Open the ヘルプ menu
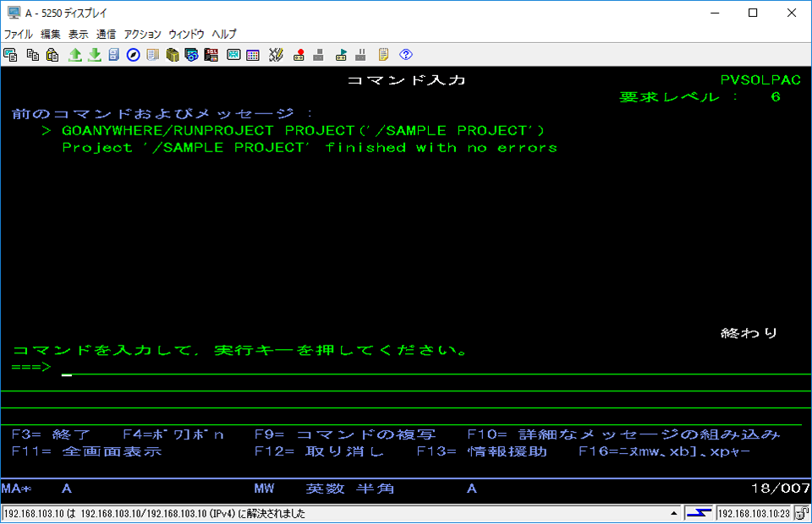 coord(223,34)
